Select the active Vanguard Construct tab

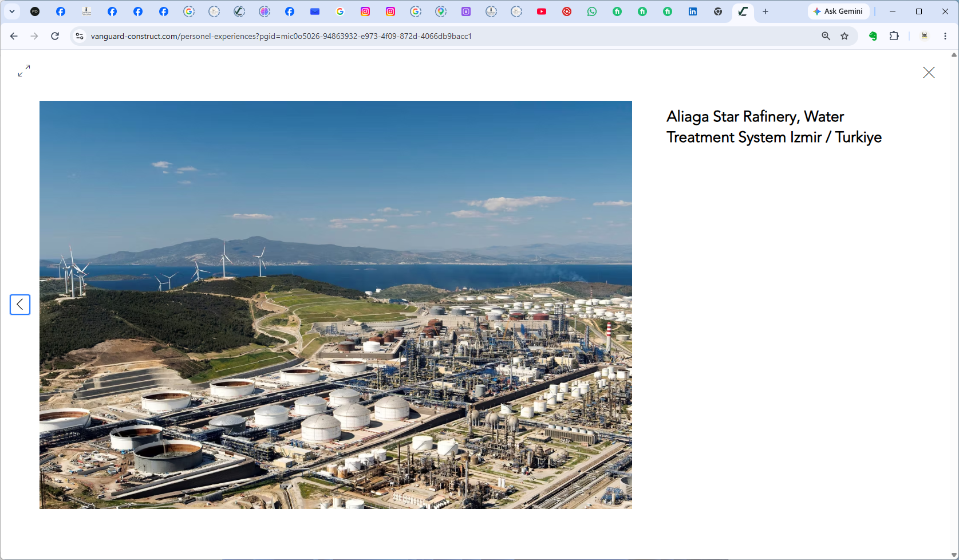tap(743, 11)
